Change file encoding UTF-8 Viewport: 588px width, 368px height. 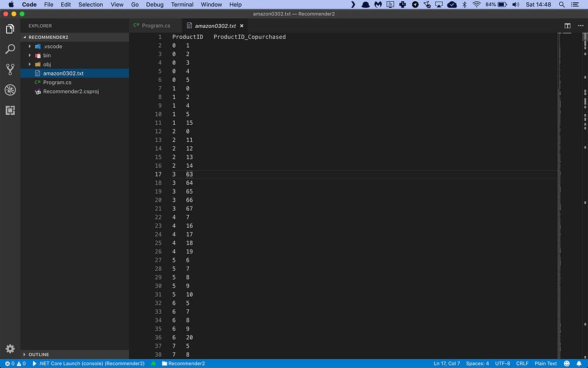coord(503,363)
